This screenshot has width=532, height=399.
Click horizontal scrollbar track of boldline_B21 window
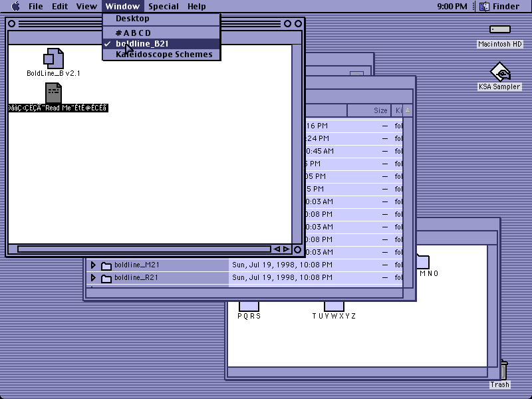click(144, 249)
